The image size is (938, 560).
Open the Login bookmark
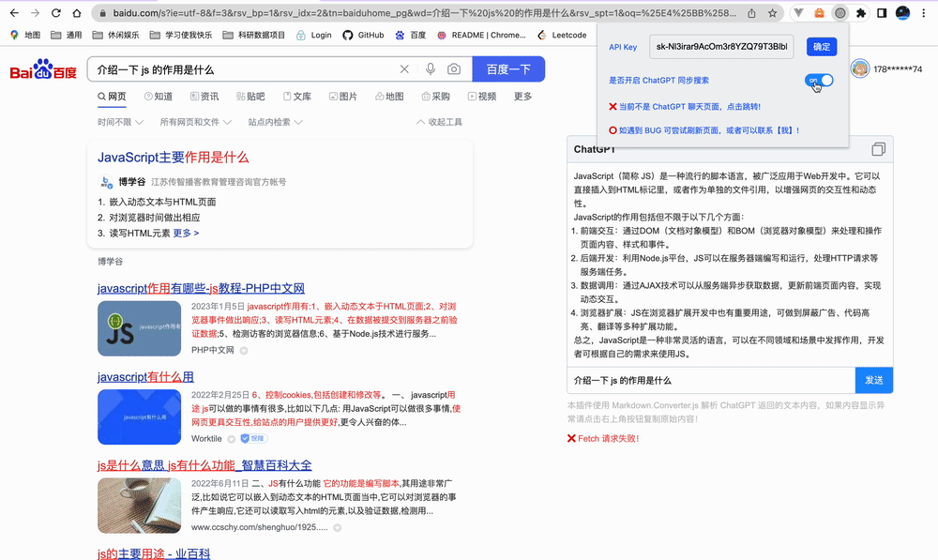coord(314,36)
